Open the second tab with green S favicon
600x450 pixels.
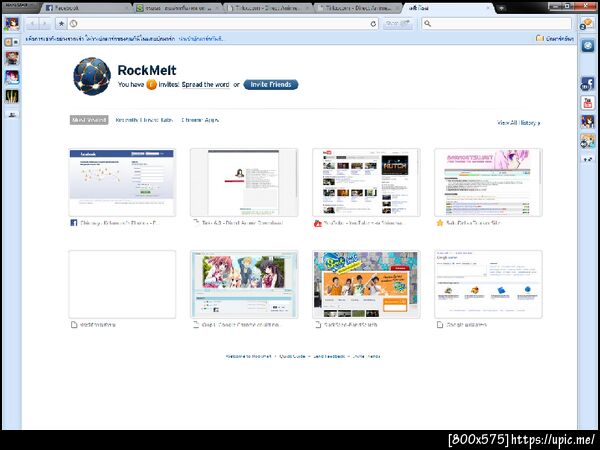178,8
